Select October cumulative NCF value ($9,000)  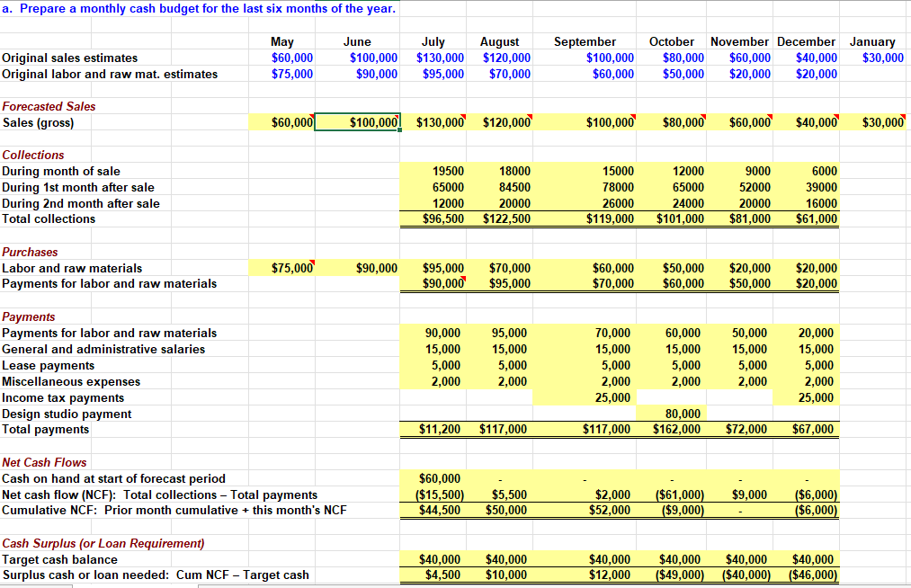[681, 510]
